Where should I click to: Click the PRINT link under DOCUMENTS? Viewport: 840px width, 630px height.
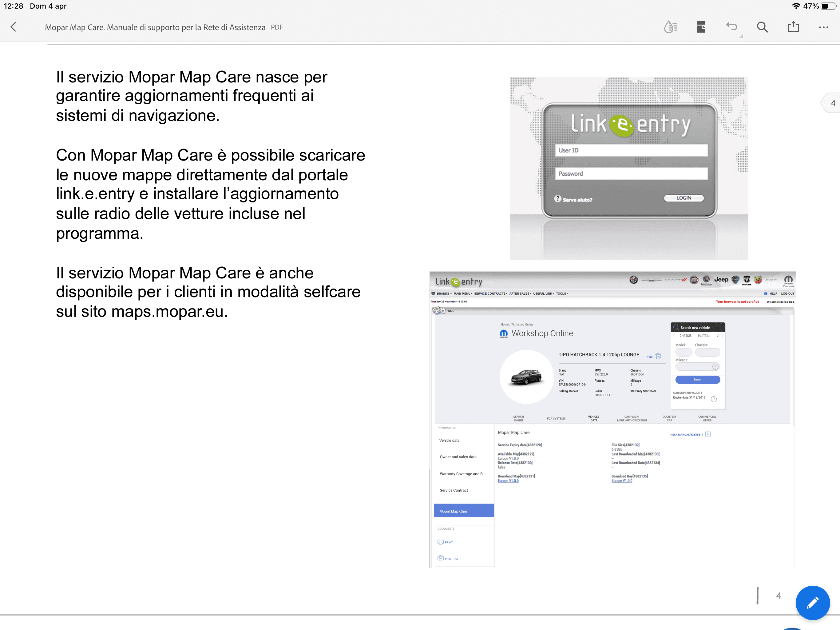445,542
